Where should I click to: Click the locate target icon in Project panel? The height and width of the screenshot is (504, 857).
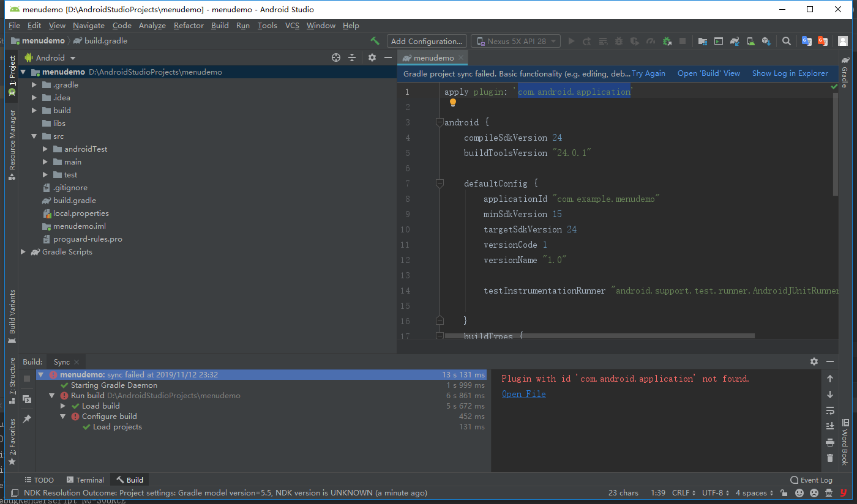point(336,57)
